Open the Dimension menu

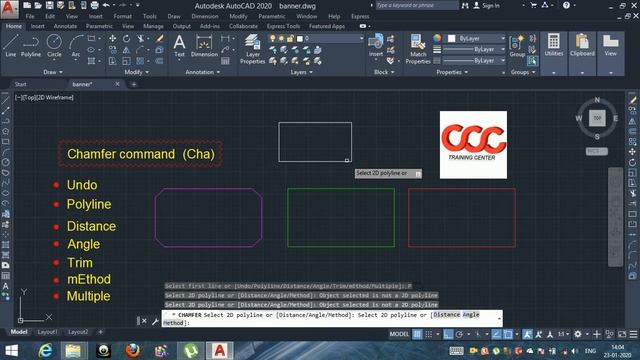[x=204, y=16]
